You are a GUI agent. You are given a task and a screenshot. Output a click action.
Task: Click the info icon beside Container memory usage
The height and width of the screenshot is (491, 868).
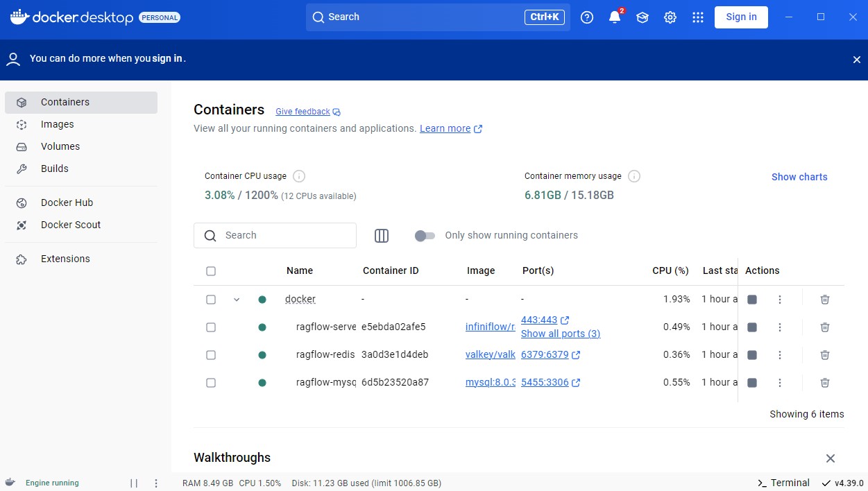pyautogui.click(x=634, y=176)
